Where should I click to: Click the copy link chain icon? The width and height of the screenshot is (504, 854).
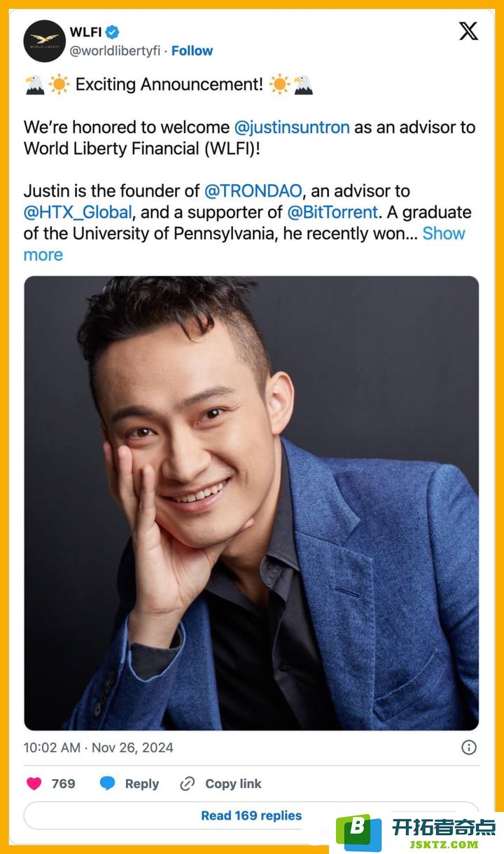click(x=187, y=784)
